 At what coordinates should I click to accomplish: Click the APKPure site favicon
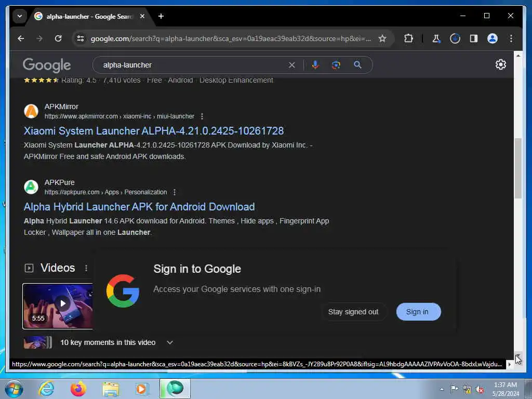31,187
